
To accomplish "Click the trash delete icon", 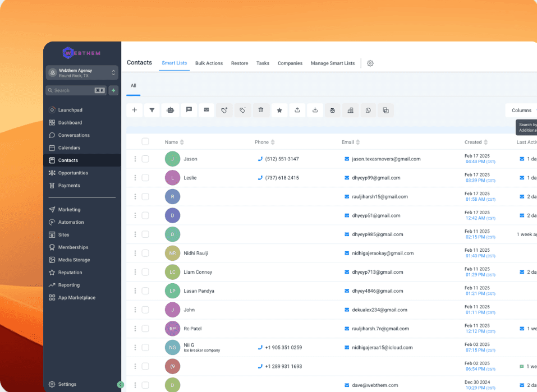I will pos(260,110).
